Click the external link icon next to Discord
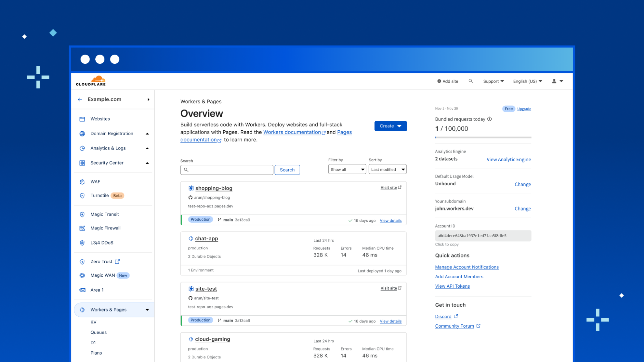Image resolution: width=644 pixels, height=362 pixels. tap(456, 316)
